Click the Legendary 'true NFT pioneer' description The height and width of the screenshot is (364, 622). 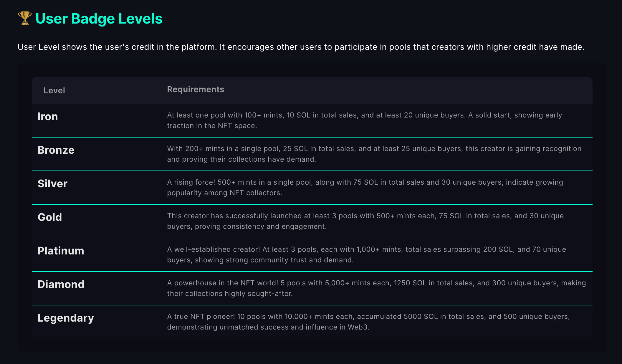pyautogui.click(x=368, y=322)
